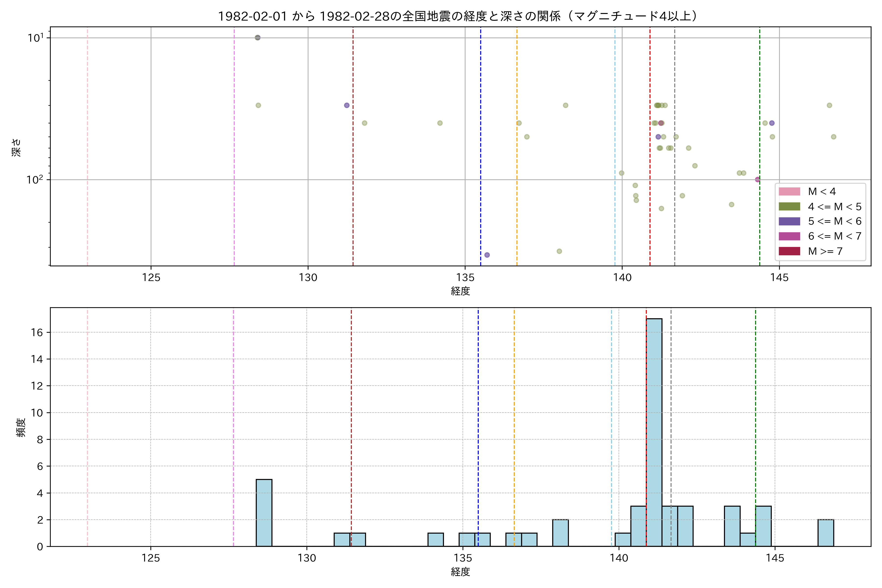Image resolution: width=882 pixels, height=588 pixels.
Task: Click the 頻度 y-axis label
Action: pyautogui.click(x=21, y=427)
